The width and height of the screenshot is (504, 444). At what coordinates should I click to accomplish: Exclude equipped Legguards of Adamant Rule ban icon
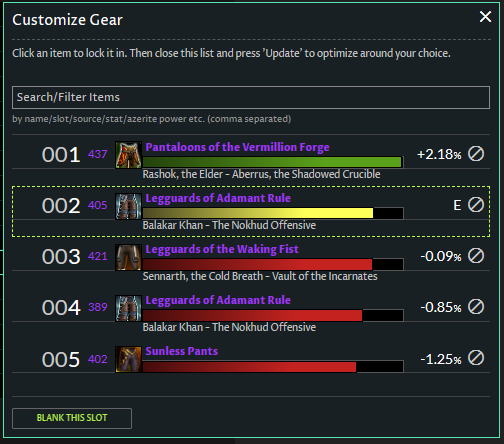(x=476, y=205)
